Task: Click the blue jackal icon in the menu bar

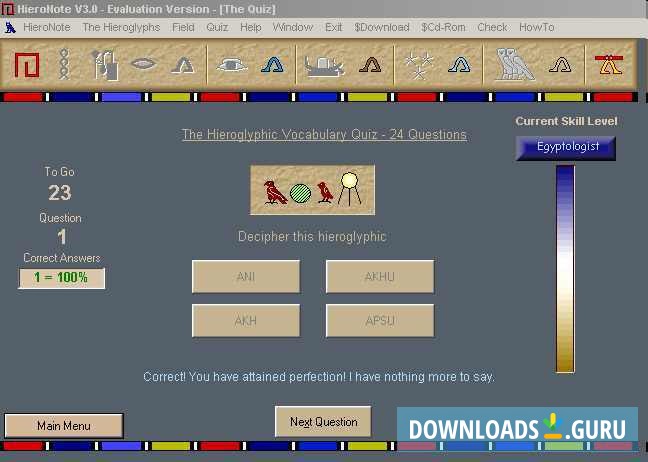Action: (10, 28)
